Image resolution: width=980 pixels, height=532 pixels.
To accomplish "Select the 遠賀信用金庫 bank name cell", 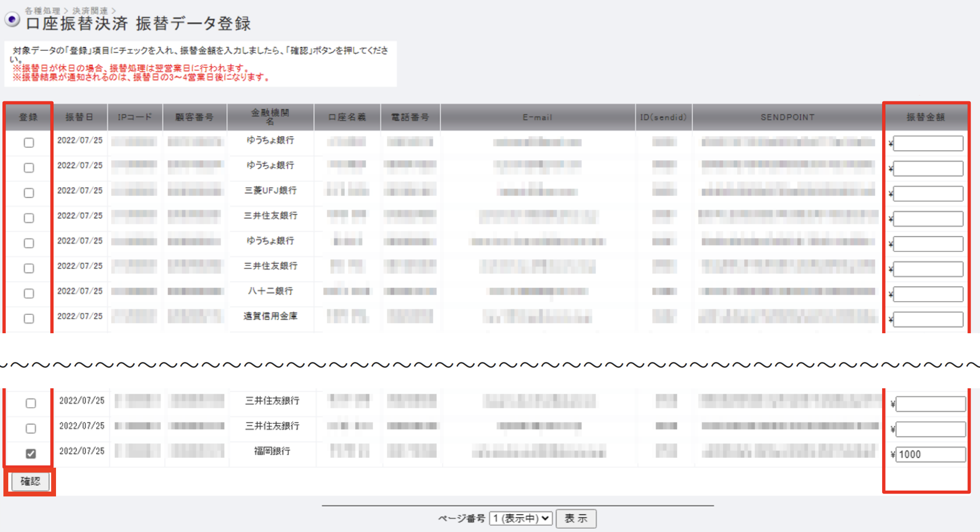I will pyautogui.click(x=270, y=316).
